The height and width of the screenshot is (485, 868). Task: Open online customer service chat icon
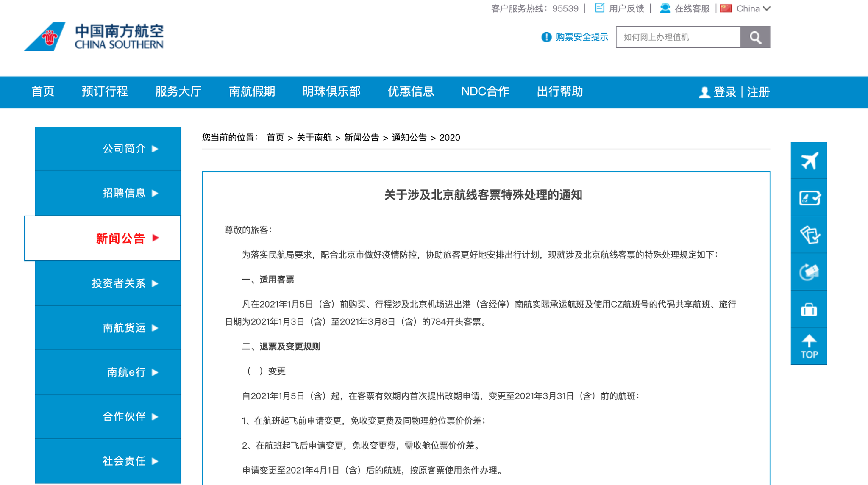coord(665,8)
